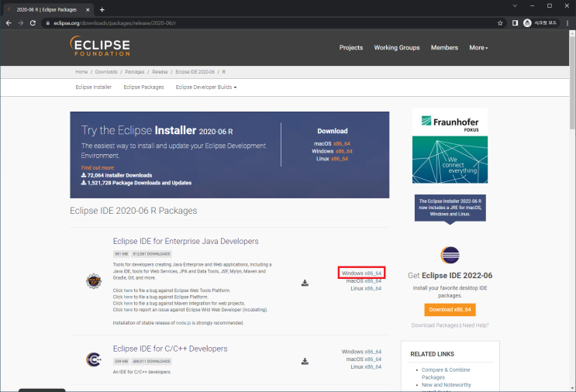Click the Enterprise Java package icon
576x392 pixels.
94,281
